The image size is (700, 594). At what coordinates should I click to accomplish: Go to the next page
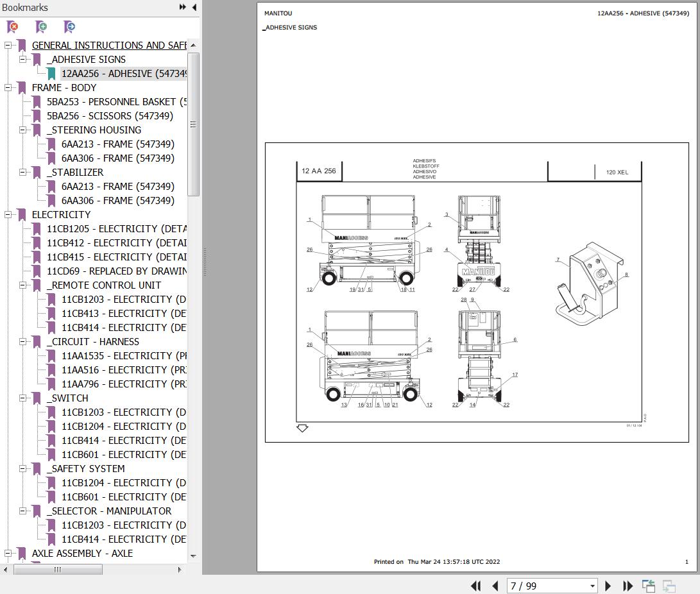(608, 586)
